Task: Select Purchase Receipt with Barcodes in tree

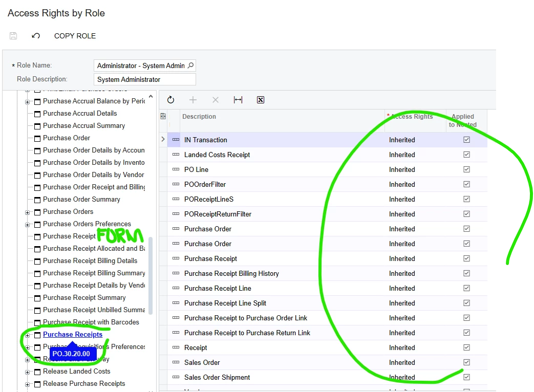Action: click(91, 322)
